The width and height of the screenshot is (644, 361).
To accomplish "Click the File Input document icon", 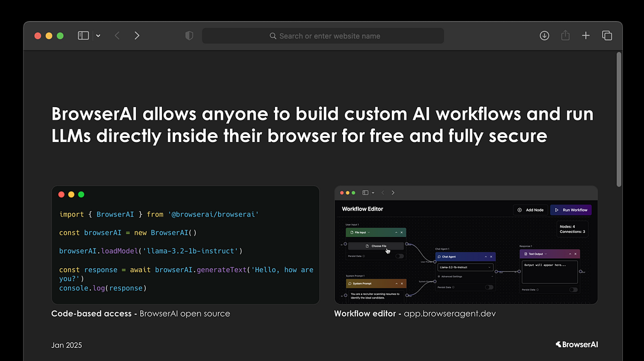I will 352,232.
